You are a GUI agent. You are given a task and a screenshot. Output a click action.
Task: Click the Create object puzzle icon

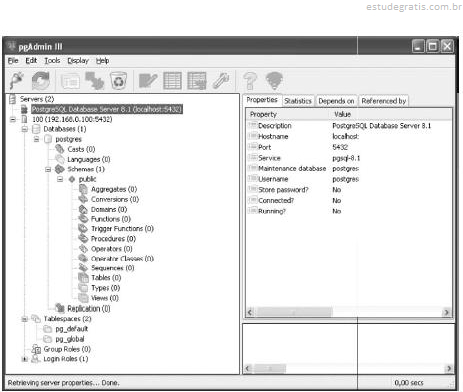tap(94, 81)
